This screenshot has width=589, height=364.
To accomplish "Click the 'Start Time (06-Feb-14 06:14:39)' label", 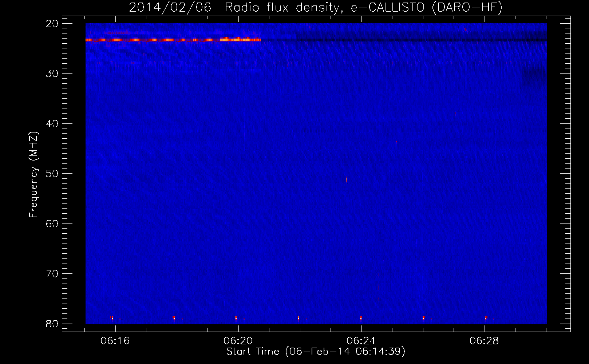I will pyautogui.click(x=316, y=352).
